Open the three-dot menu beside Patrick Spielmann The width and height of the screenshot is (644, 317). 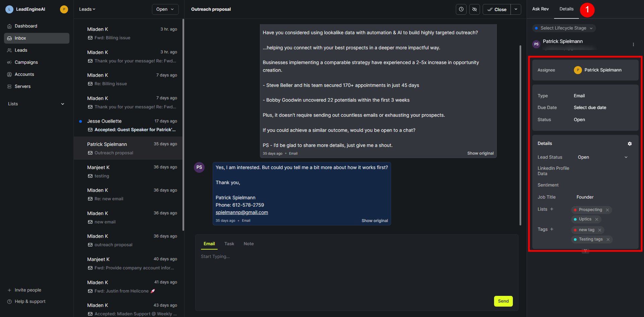point(633,44)
